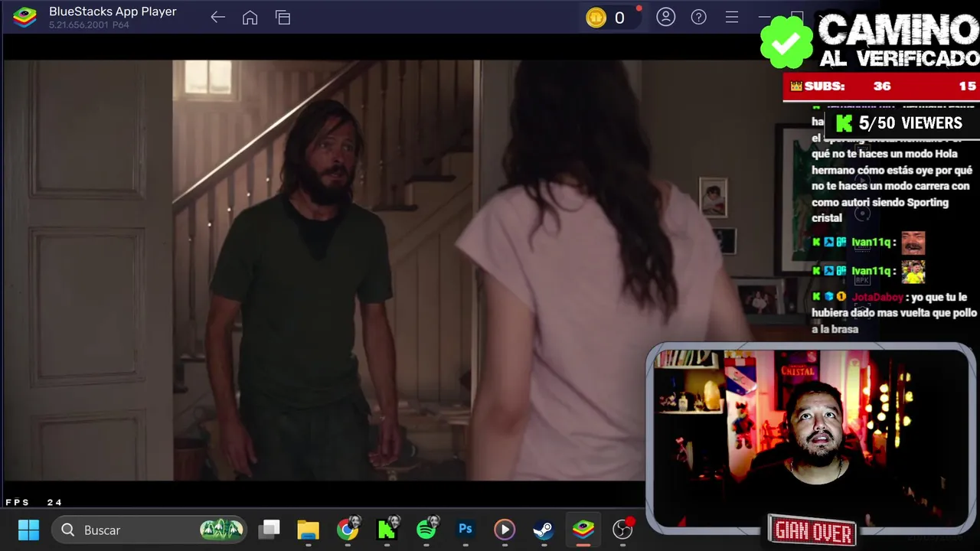This screenshot has height=551, width=980.
Task: Click the Buscar search box in the taskbar
Action: coord(150,530)
